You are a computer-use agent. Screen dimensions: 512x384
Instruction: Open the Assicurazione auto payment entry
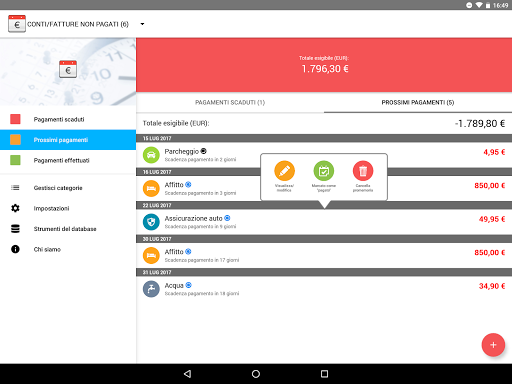point(324,222)
